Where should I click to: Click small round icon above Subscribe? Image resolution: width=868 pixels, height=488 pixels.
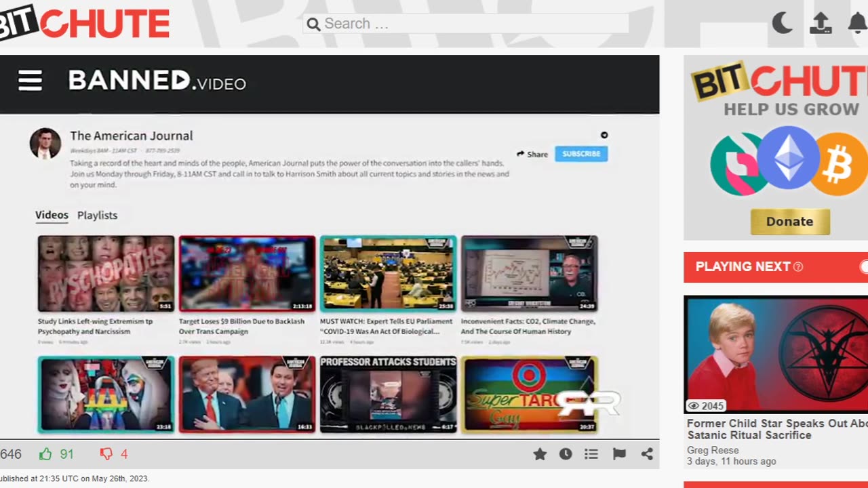604,135
